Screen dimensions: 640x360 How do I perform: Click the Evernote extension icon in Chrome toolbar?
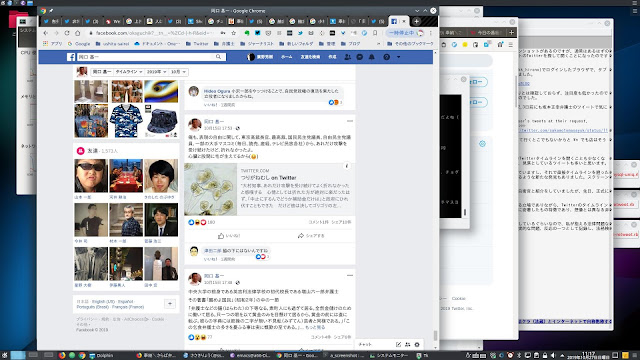[x=247, y=33]
